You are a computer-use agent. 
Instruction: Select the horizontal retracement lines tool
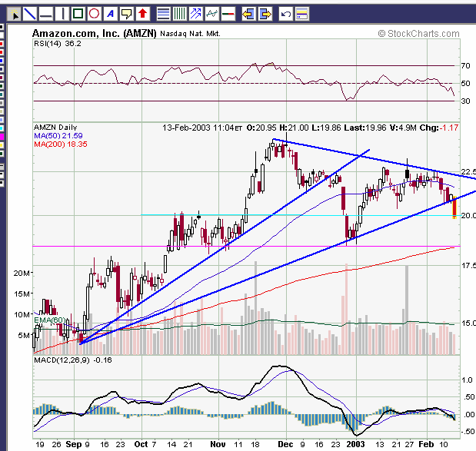pyautogui.click(x=163, y=14)
